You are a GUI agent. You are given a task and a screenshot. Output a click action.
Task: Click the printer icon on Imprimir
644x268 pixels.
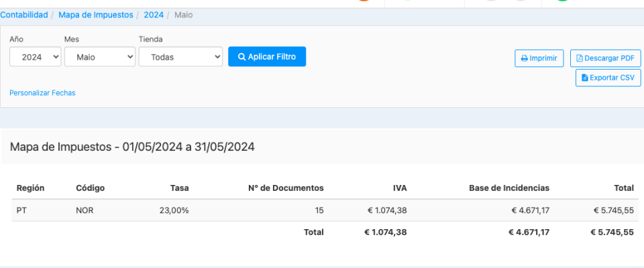point(525,58)
